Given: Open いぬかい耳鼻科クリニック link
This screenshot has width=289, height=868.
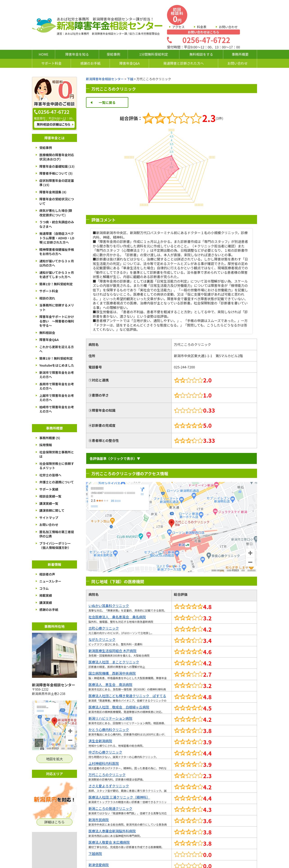Looking at the screenshot, I should pos(109,606).
